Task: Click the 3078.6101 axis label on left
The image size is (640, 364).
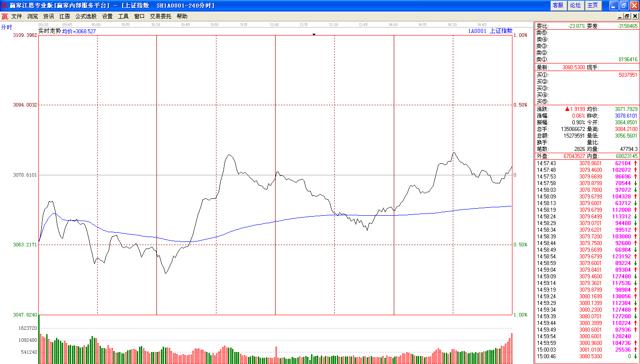Action: click(25, 175)
